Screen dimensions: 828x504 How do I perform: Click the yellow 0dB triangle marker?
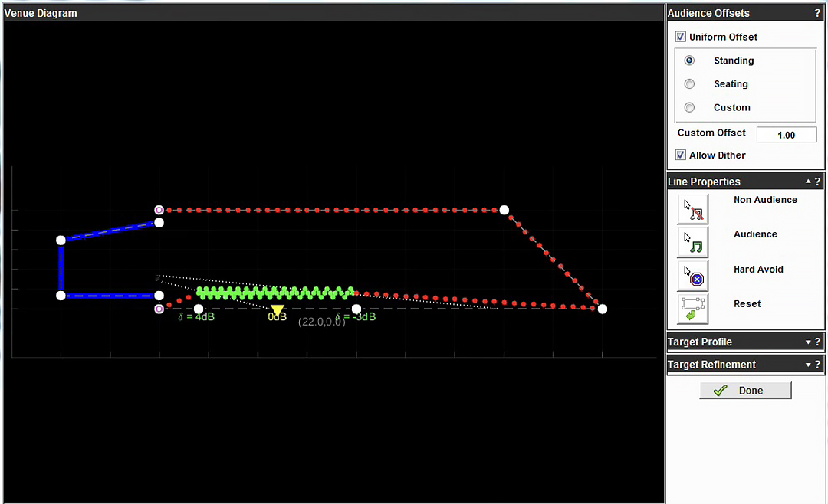(278, 309)
